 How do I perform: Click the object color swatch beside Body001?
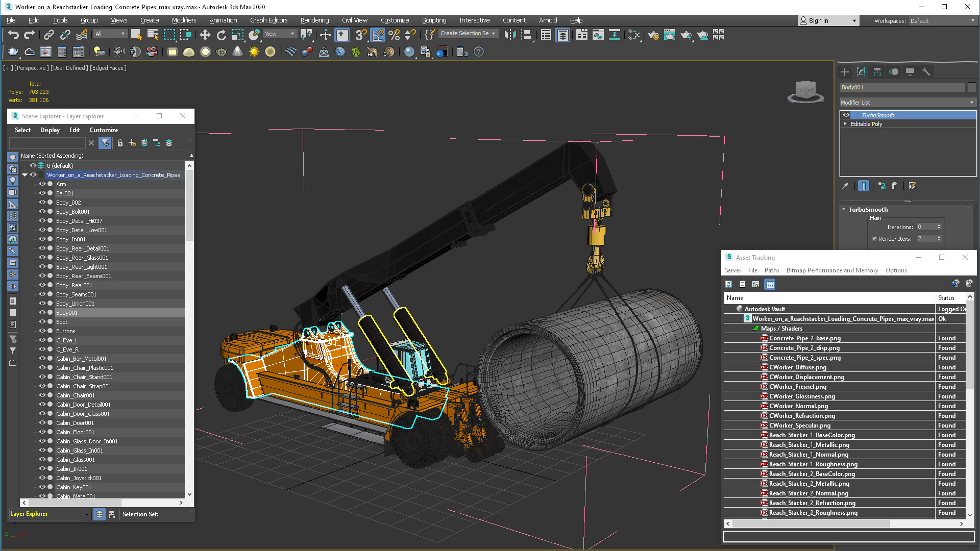pos(971,87)
